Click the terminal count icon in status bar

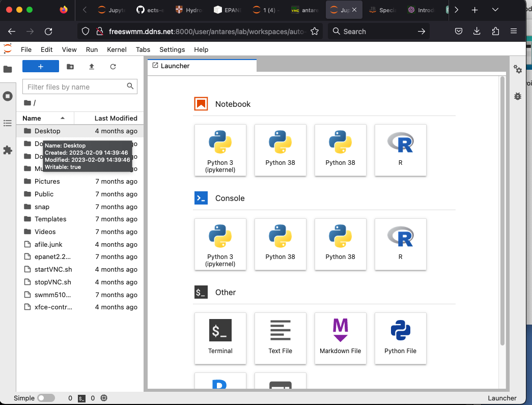coord(82,398)
